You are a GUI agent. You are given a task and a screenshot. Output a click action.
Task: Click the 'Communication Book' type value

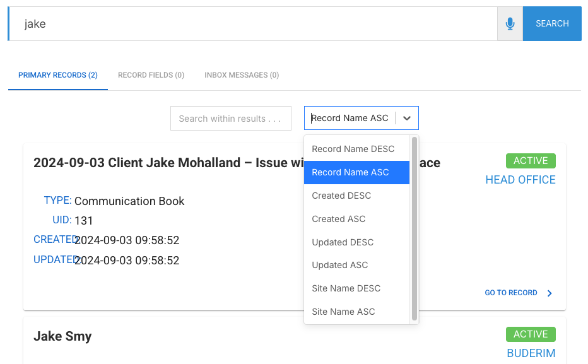coord(129,201)
